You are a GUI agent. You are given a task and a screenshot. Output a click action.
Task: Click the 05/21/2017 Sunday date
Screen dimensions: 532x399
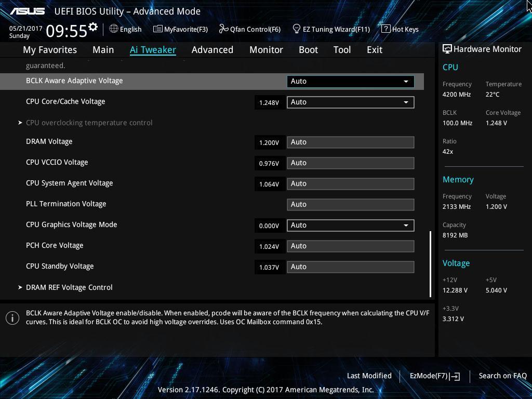point(26,32)
